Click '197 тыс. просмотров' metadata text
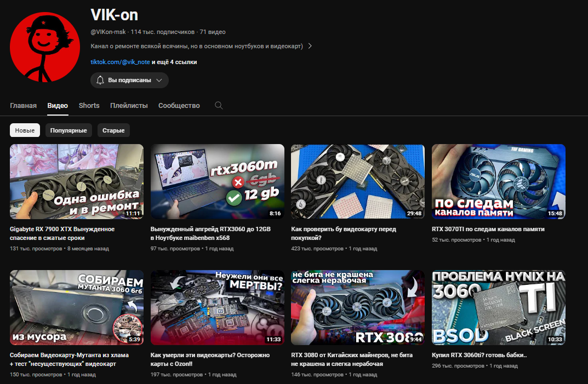588x384 pixels. point(176,375)
